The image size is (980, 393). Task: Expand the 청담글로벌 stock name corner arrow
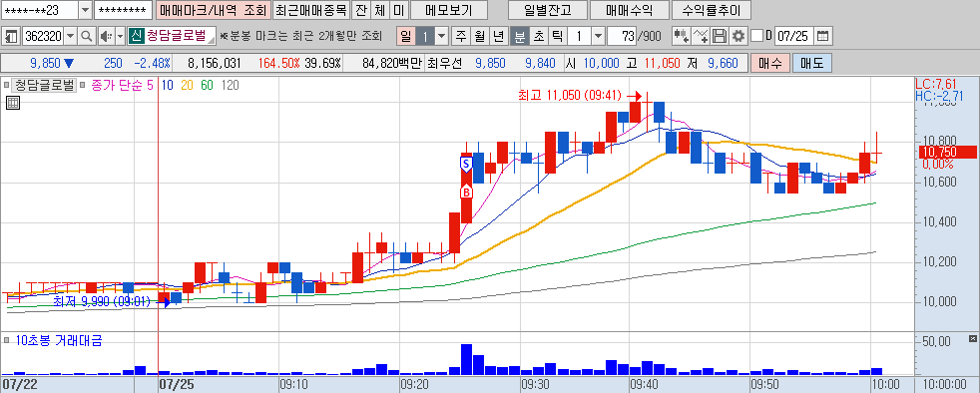(212, 41)
